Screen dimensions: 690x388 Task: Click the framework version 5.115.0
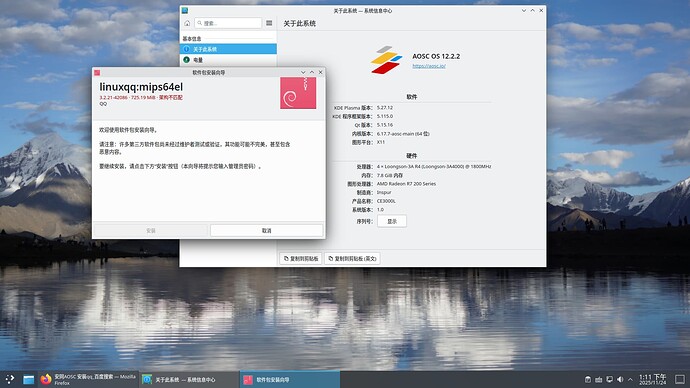(385, 116)
